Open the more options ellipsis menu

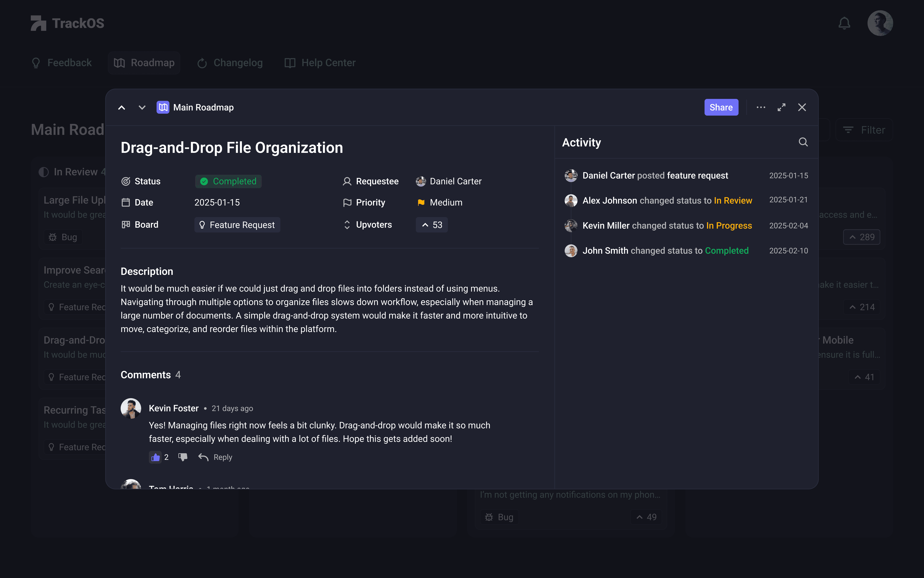(x=761, y=107)
